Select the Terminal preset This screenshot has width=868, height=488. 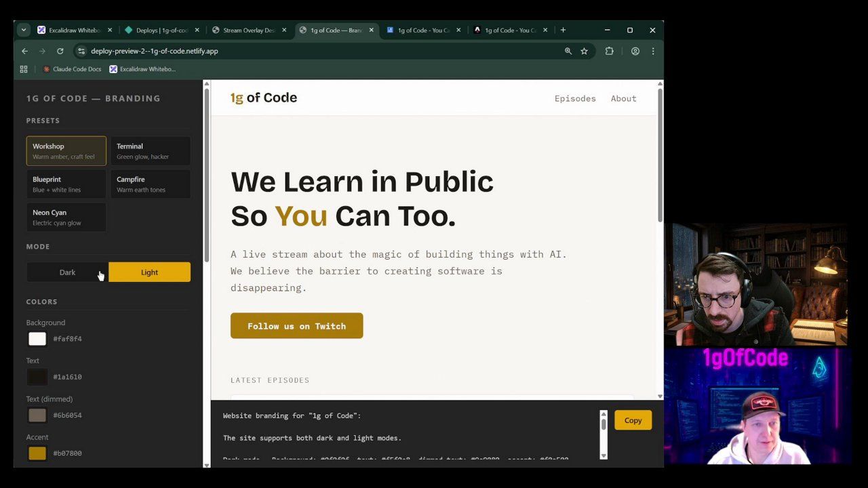click(150, 150)
